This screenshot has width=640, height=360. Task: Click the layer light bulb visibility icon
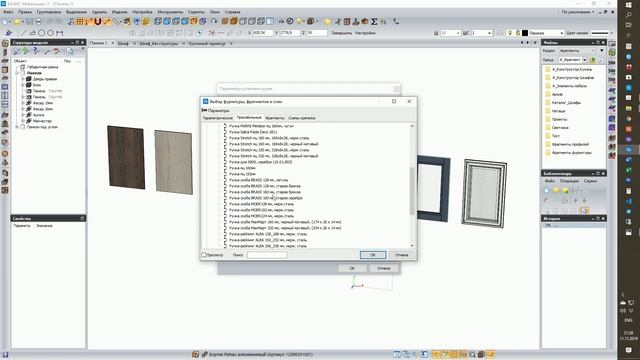pyautogui.click(x=510, y=33)
